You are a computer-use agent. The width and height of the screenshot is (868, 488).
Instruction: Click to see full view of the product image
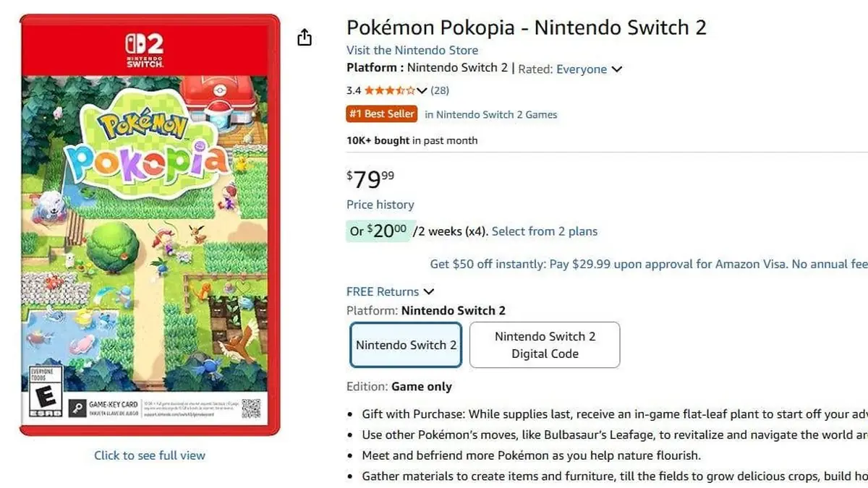[x=149, y=455]
